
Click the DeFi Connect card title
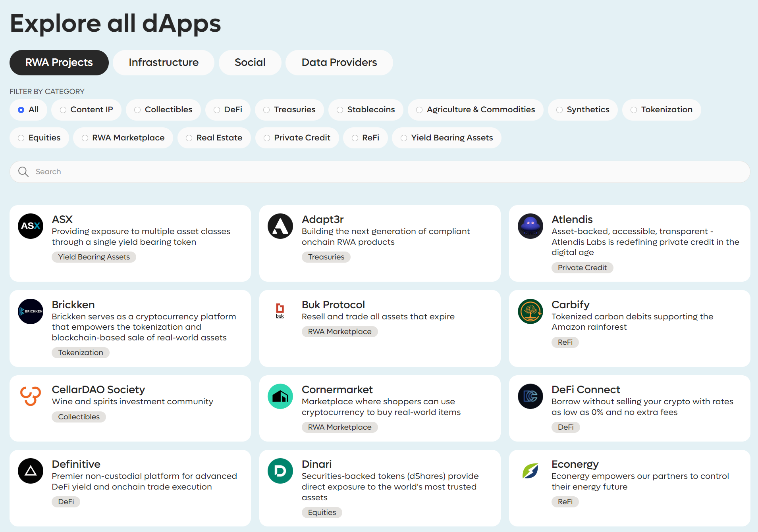coord(586,390)
